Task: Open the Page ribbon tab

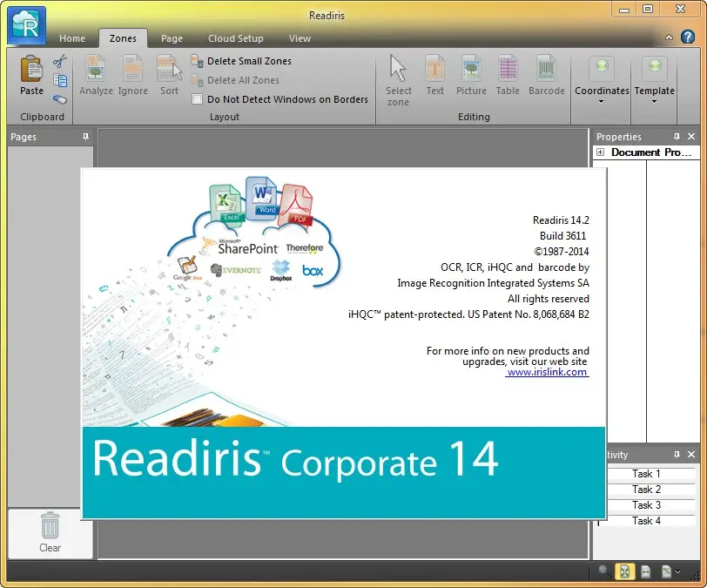Action: pyautogui.click(x=172, y=38)
